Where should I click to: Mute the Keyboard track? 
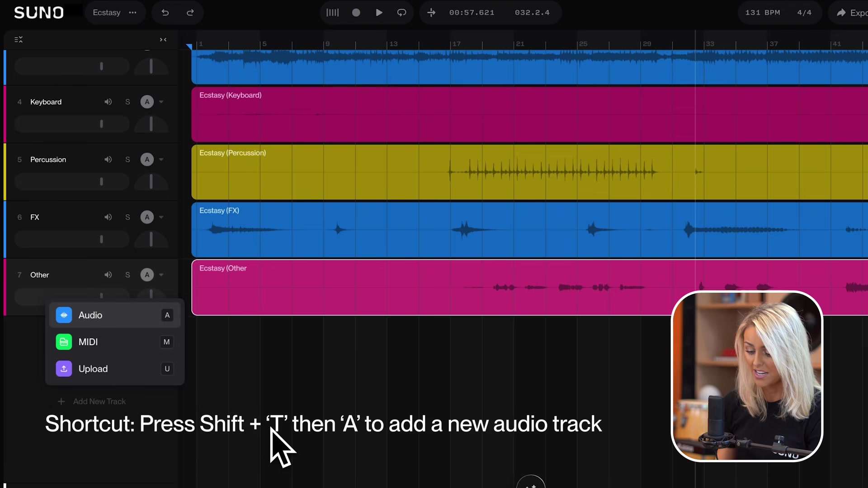tap(108, 102)
